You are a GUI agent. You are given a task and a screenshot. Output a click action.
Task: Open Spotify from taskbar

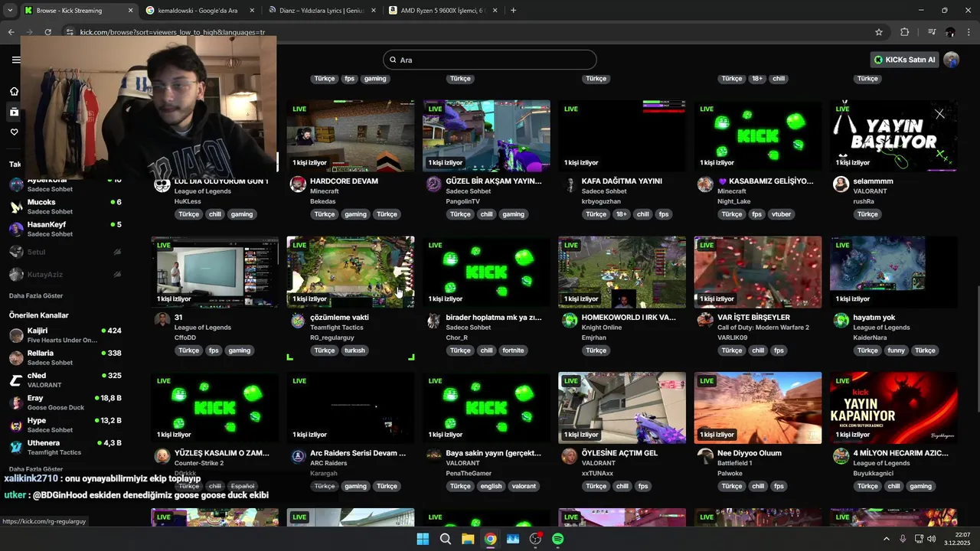(x=558, y=539)
